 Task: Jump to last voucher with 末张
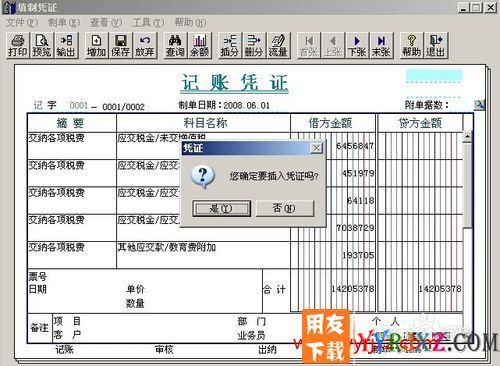(381, 45)
